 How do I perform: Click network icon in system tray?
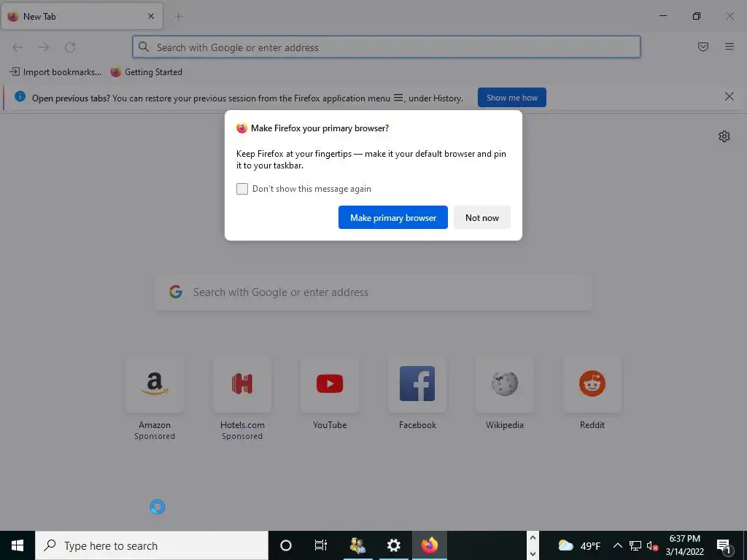point(635,545)
